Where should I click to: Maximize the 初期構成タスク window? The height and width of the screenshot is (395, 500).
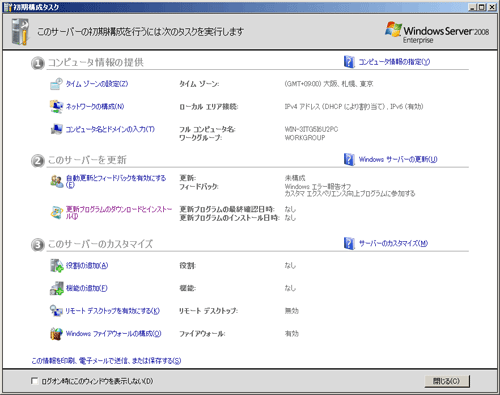[x=482, y=7]
